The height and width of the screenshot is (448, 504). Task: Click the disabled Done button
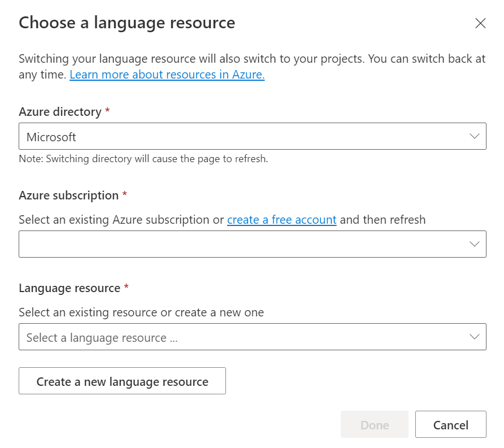click(x=374, y=424)
